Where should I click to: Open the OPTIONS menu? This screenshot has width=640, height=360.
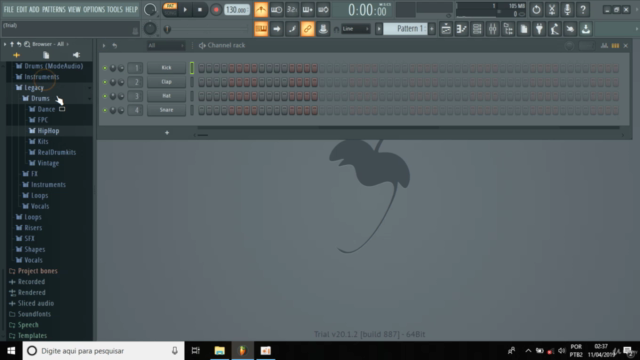(x=94, y=9)
